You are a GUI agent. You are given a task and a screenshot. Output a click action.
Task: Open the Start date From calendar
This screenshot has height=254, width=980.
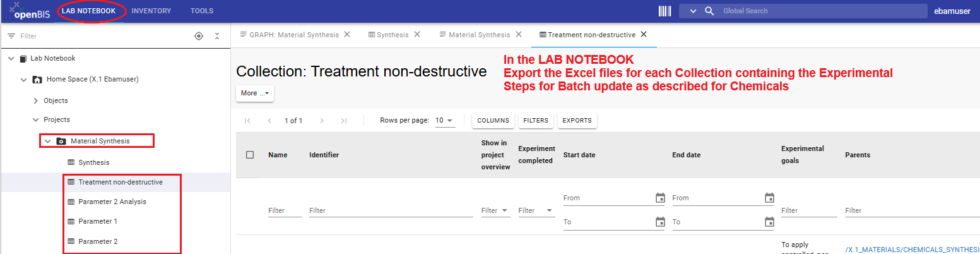click(x=660, y=198)
